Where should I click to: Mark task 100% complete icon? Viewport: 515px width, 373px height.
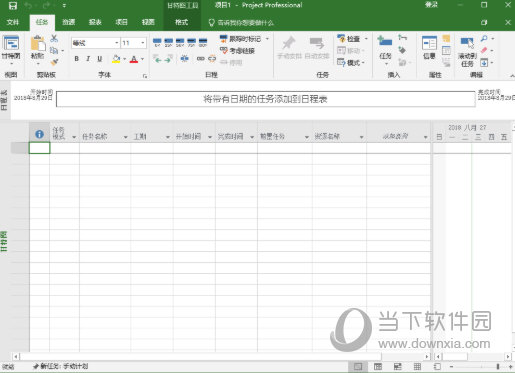click(203, 42)
